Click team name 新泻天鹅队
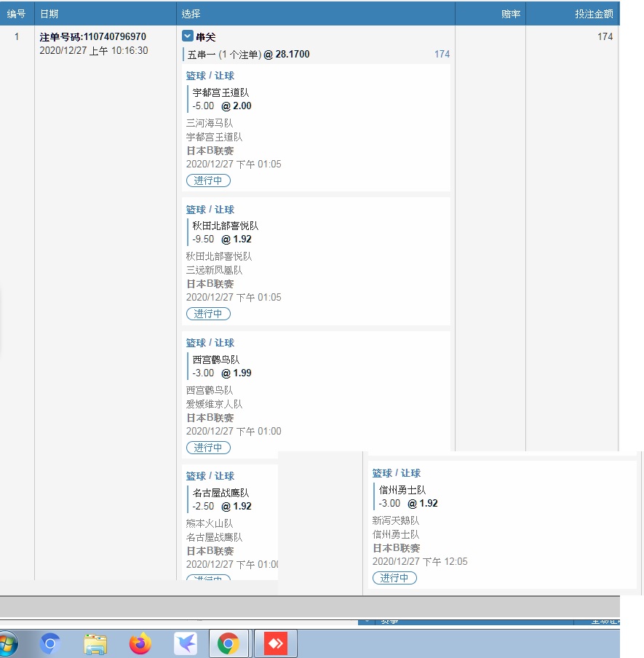The height and width of the screenshot is (658, 644). pyautogui.click(x=396, y=520)
